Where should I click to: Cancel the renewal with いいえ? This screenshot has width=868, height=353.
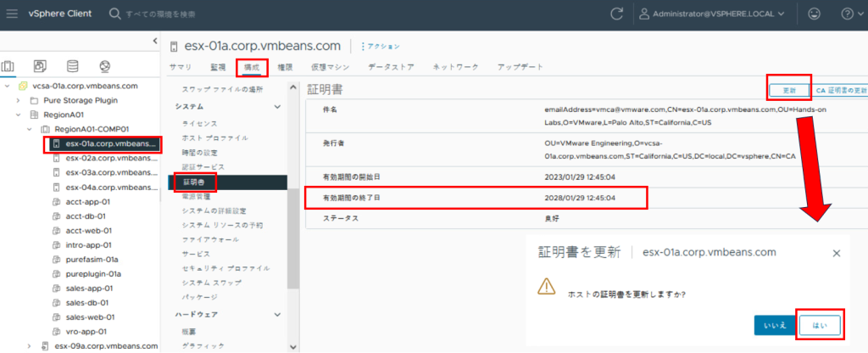point(775,325)
